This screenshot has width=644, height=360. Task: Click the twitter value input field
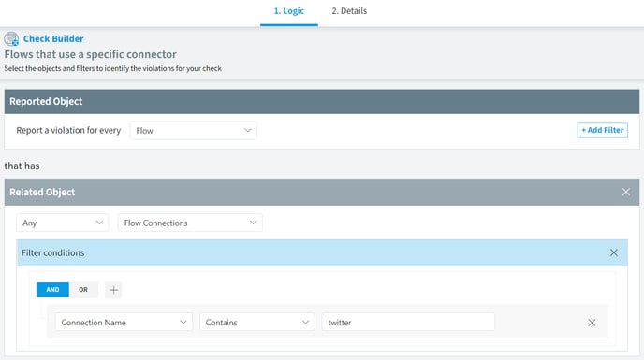tap(408, 323)
